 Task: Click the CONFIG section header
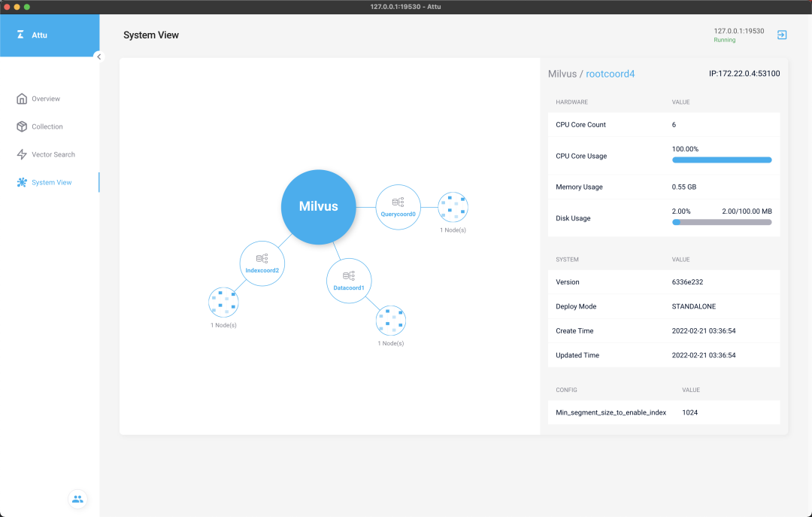tap(566, 390)
